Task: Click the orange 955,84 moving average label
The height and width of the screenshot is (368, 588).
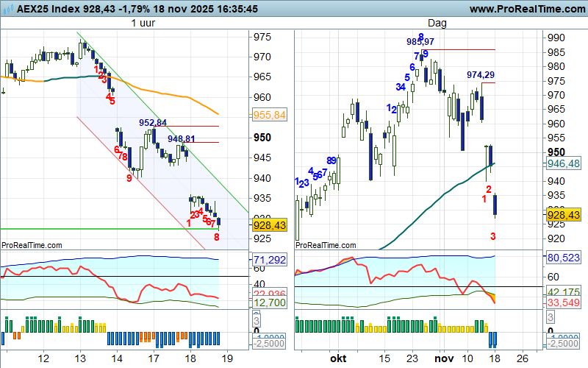Action: pyautogui.click(x=269, y=115)
